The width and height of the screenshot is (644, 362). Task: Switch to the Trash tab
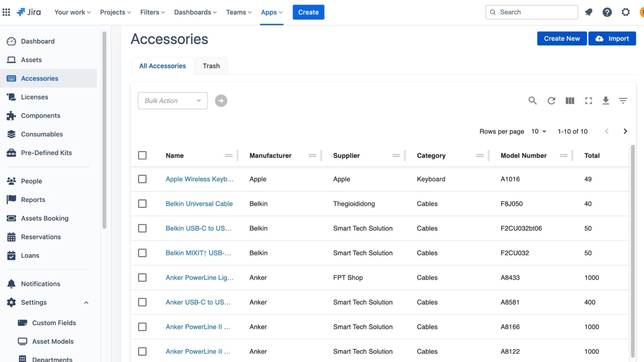coord(211,66)
